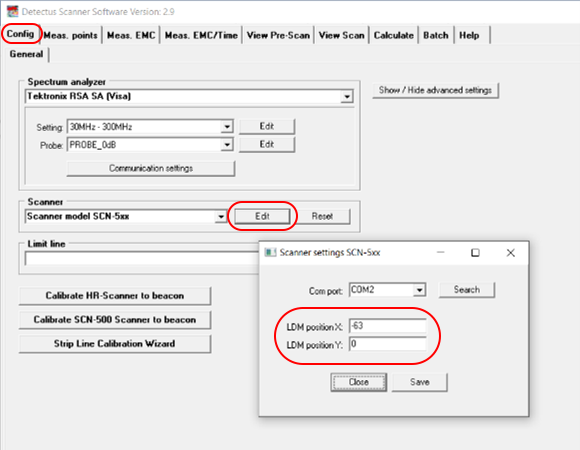Image resolution: width=580 pixels, height=450 pixels.
Task: Click Show / Hide advanced settings
Action: click(435, 90)
